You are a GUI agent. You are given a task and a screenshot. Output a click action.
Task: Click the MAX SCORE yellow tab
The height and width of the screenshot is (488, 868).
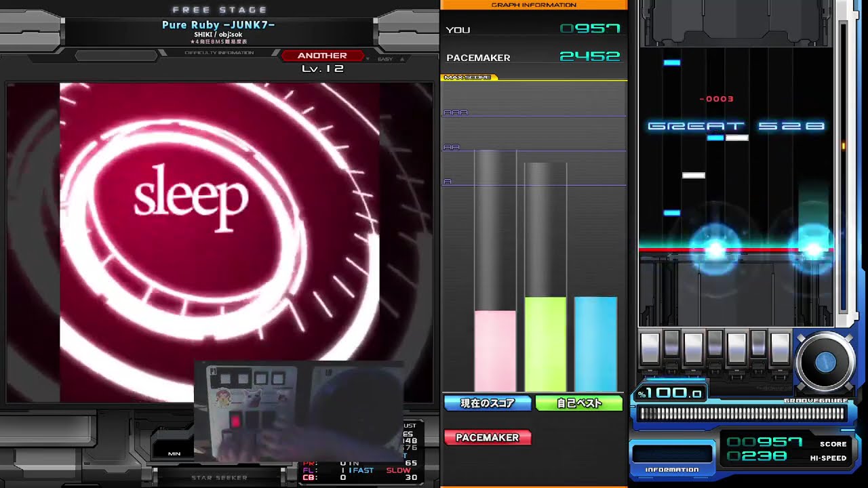point(469,77)
